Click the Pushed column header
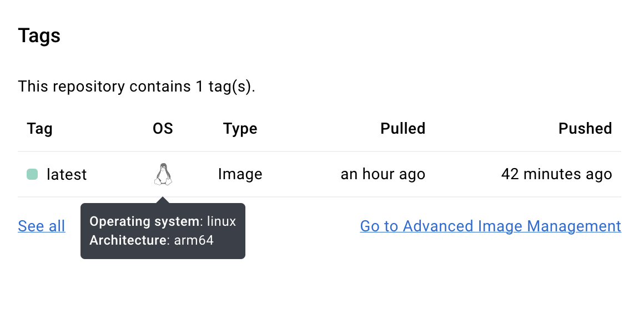 click(x=585, y=129)
